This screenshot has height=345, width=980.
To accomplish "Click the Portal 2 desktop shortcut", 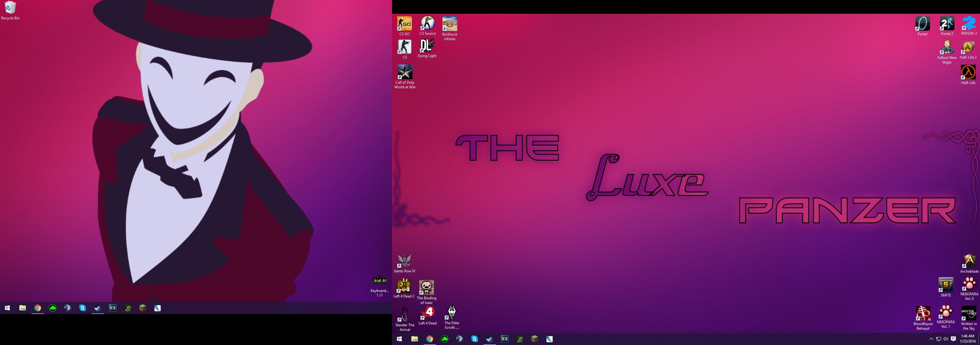I will coord(947,26).
